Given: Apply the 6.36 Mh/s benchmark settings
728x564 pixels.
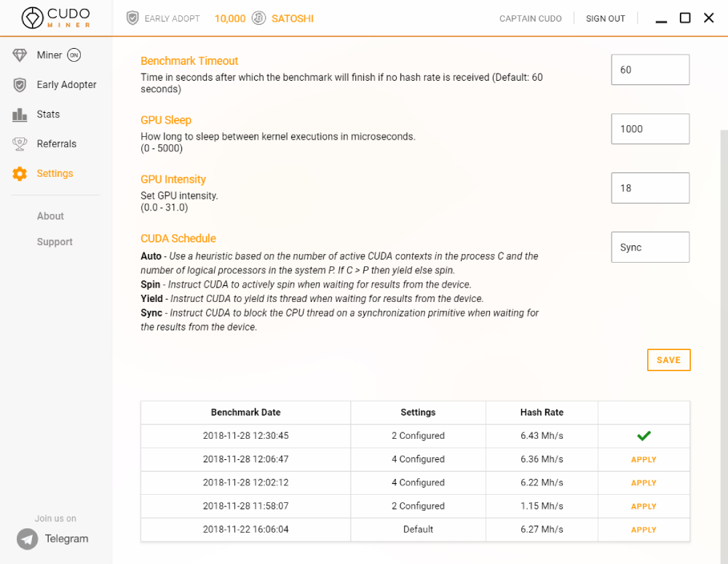Looking at the screenshot, I should pos(644,459).
